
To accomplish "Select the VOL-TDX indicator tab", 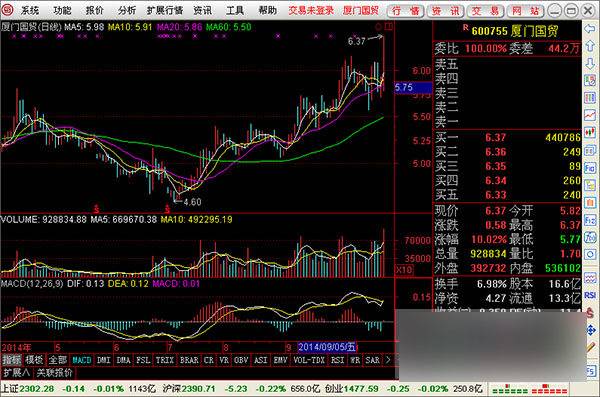I will point(309,360).
